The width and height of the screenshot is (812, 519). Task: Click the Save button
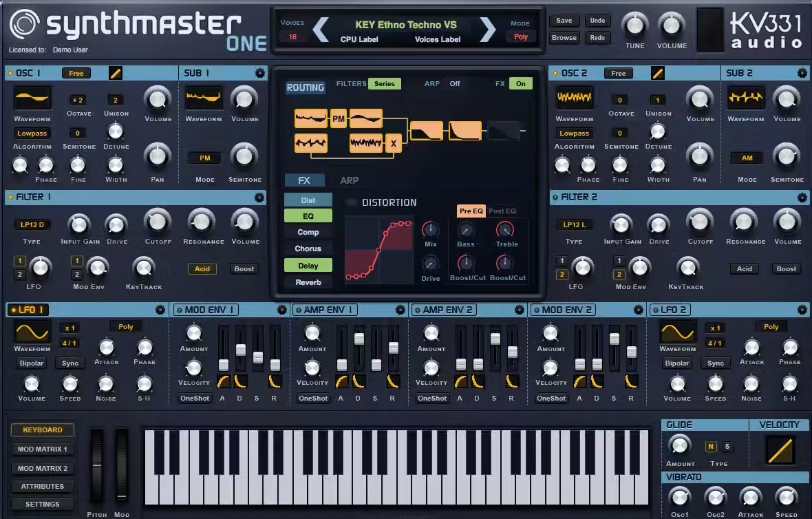click(x=564, y=21)
